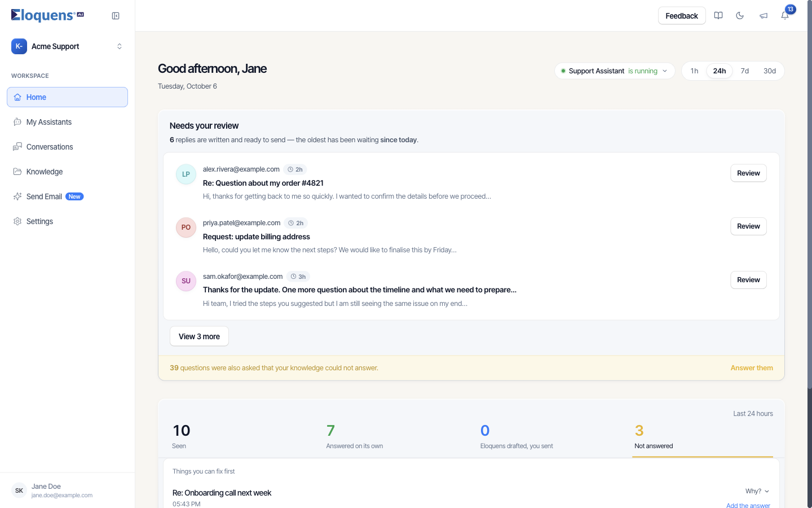Open Support Assistant status dropdown

click(615, 71)
